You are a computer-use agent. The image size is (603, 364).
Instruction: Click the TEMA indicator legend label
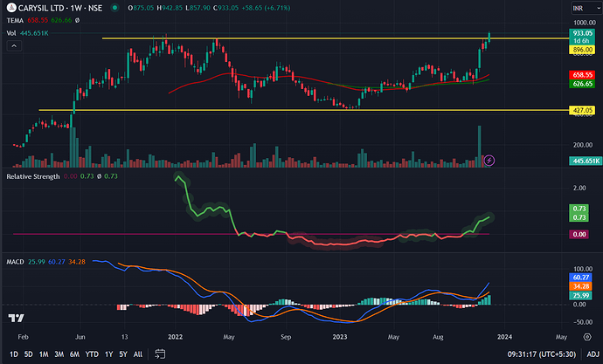[x=15, y=20]
